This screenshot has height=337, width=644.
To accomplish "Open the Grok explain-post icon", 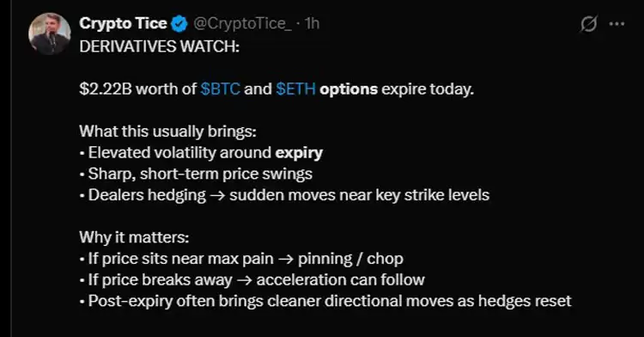I will click(x=588, y=24).
